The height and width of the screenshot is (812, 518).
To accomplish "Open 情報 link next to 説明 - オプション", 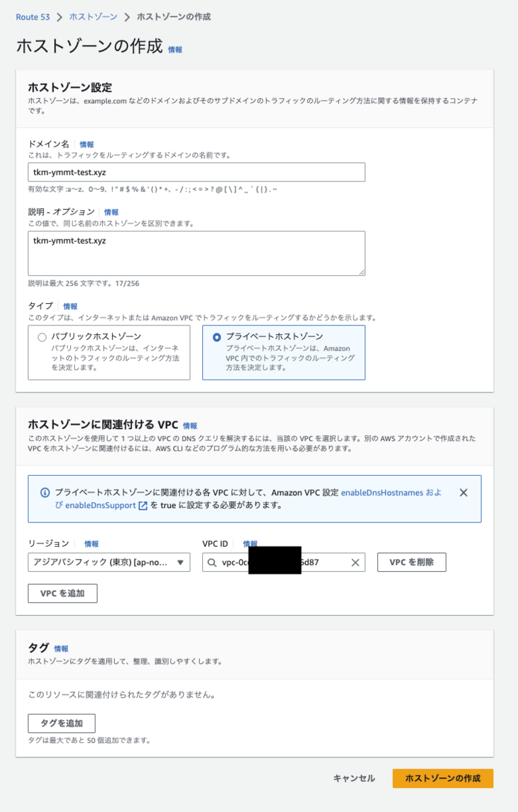I will coord(111,212).
